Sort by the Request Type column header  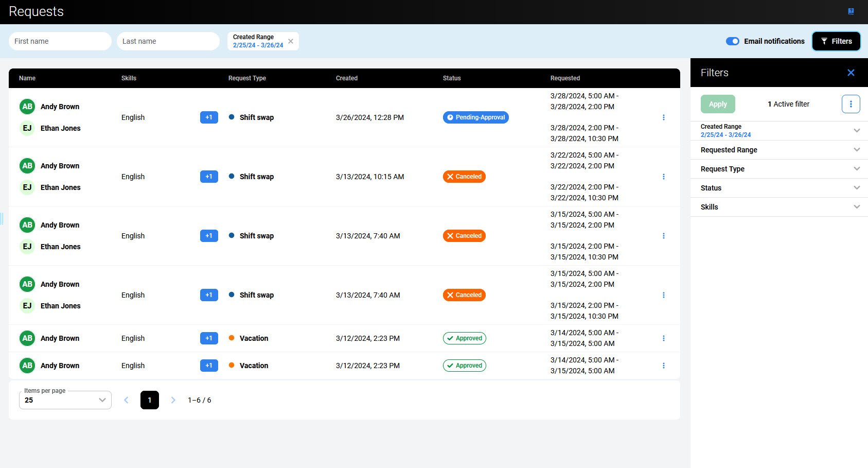247,78
